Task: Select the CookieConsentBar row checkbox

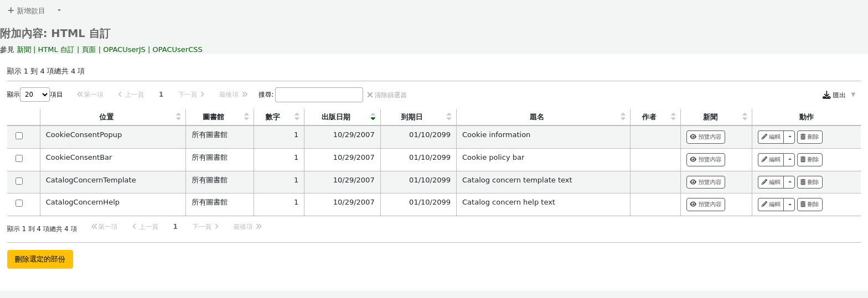Action: point(19,159)
